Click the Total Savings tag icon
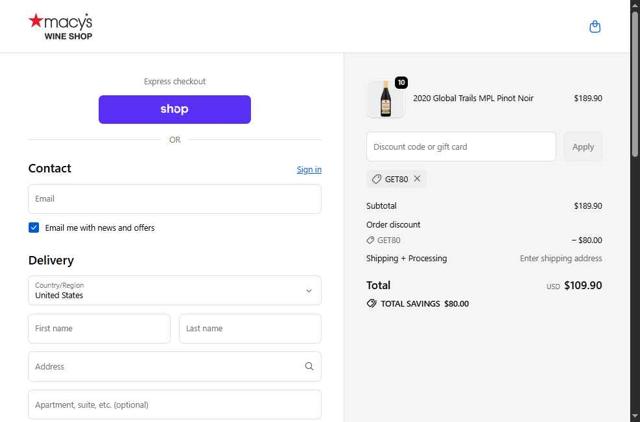Image resolution: width=640 pixels, height=422 pixels. tap(372, 303)
